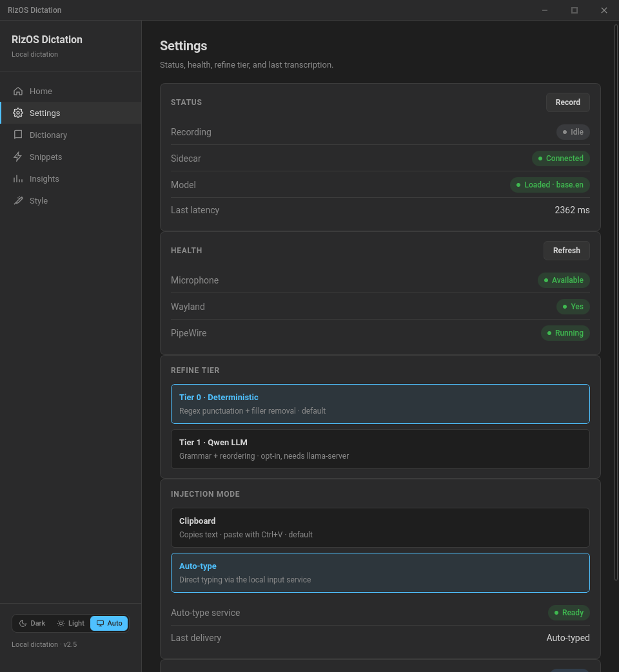Start recording with the Record button
619x672 pixels.
point(567,102)
